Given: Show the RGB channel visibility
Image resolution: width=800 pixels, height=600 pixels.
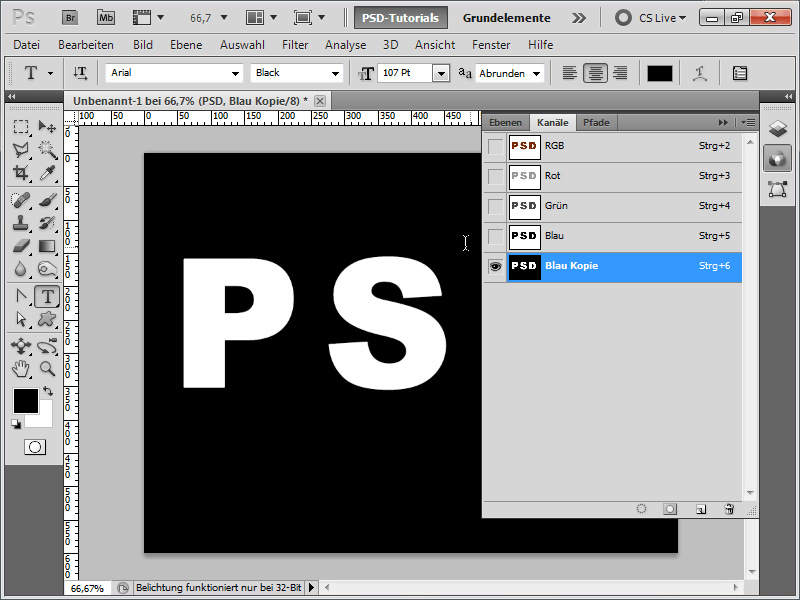Looking at the screenshot, I should [495, 147].
